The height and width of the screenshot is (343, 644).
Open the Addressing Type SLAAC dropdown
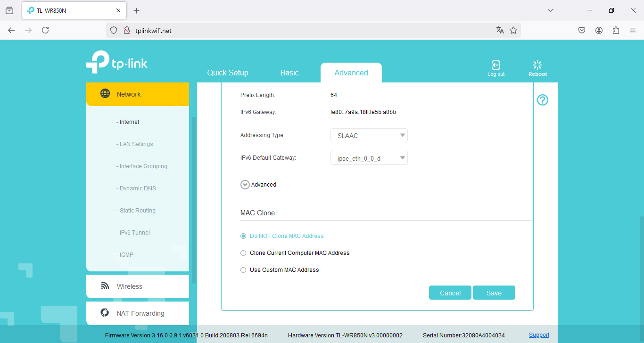coord(369,136)
